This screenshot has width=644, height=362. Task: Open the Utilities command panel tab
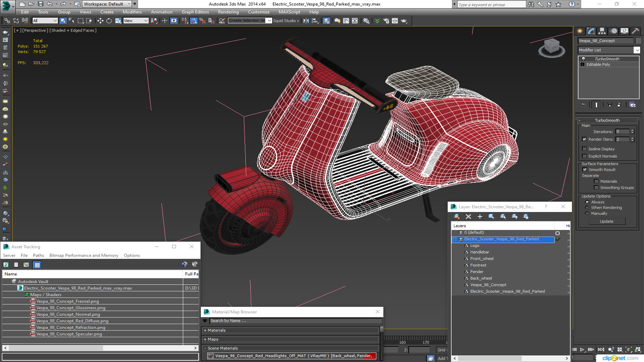click(635, 31)
